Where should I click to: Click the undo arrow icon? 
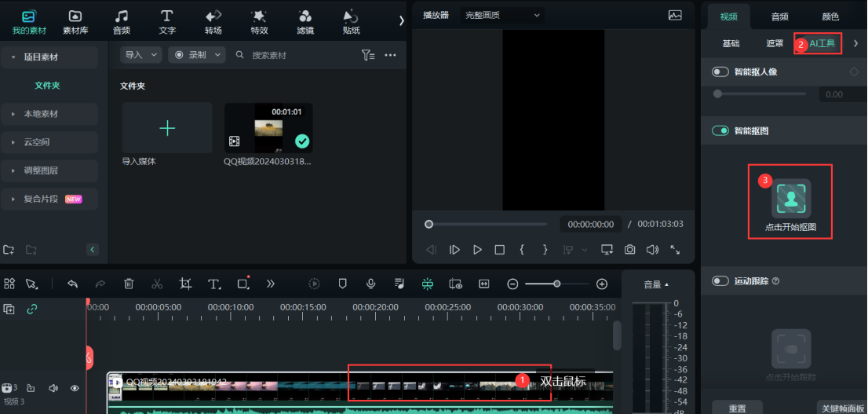[x=72, y=284]
